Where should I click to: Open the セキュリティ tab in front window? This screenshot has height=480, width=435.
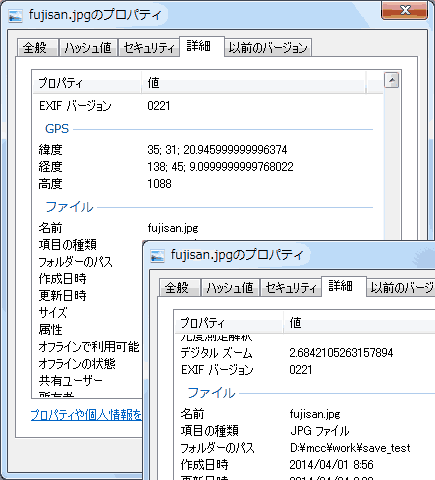(x=290, y=287)
